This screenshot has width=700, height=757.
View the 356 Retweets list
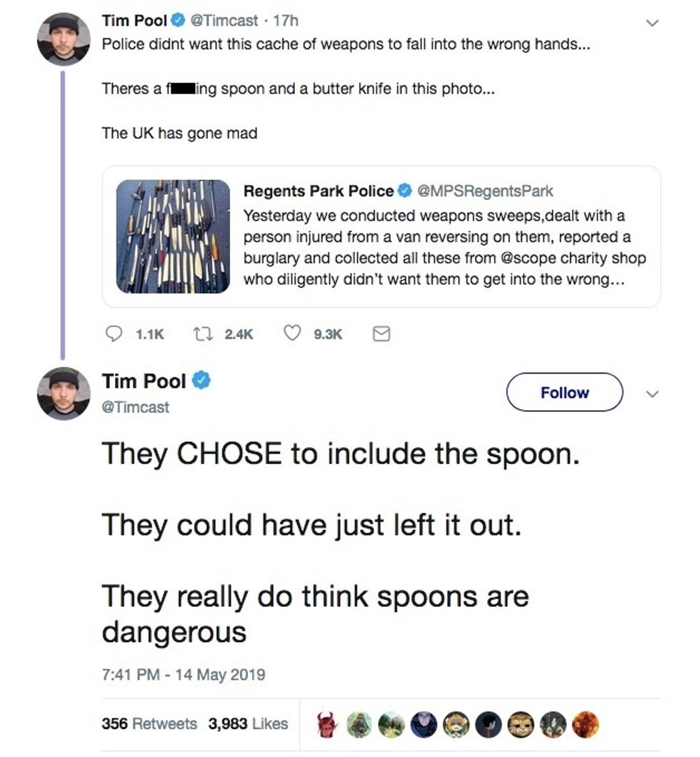[149, 723]
